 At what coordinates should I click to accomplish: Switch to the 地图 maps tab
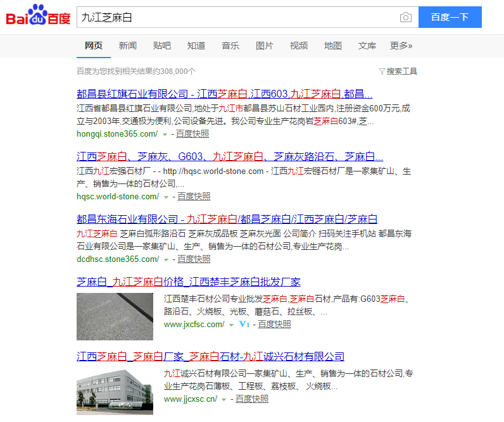pyautogui.click(x=332, y=46)
